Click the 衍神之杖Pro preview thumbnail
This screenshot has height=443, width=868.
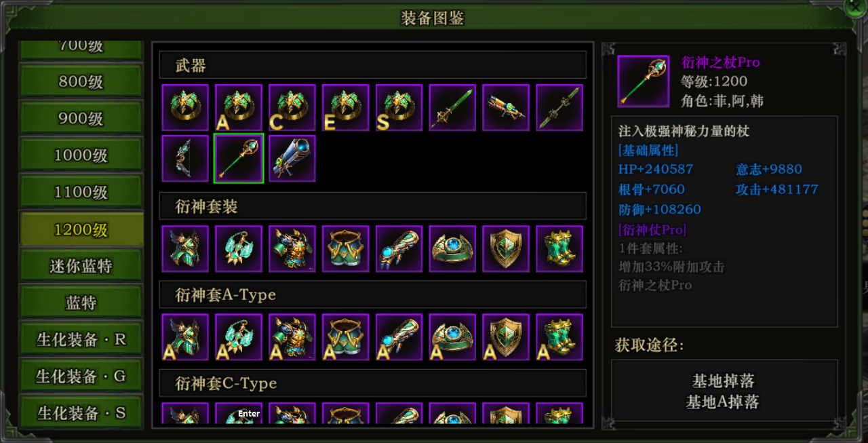644,81
